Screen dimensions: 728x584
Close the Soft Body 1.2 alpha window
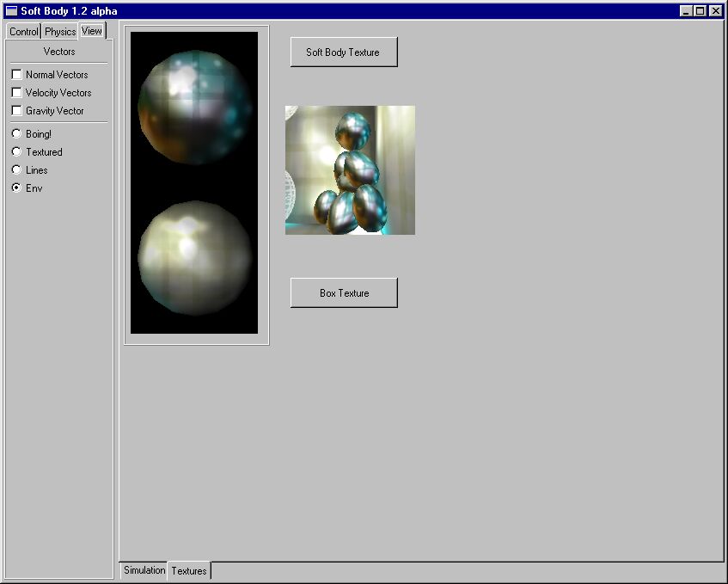[x=715, y=11]
